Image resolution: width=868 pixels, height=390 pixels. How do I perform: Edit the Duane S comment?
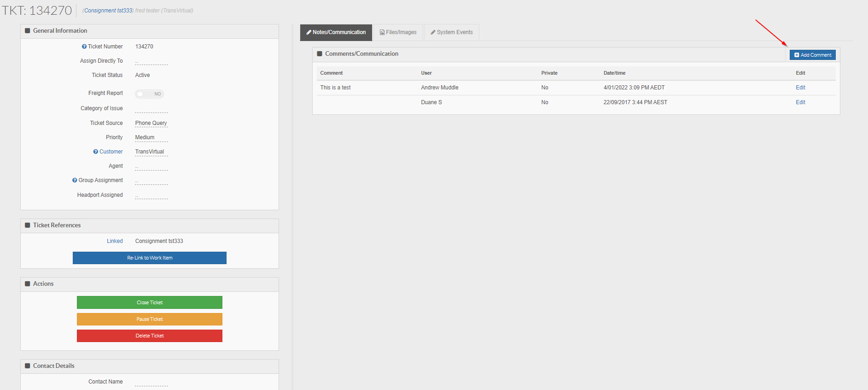coord(800,102)
